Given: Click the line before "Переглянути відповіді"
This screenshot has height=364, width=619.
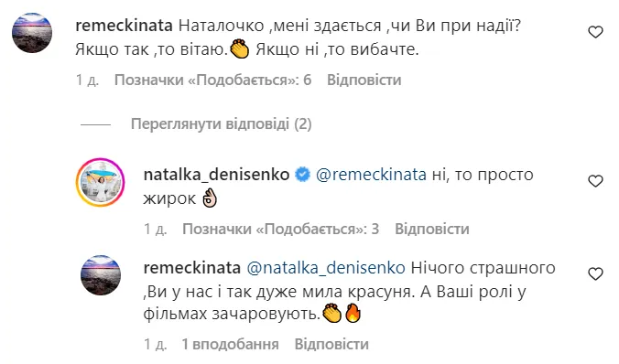Looking at the screenshot, I should pos(95,124).
